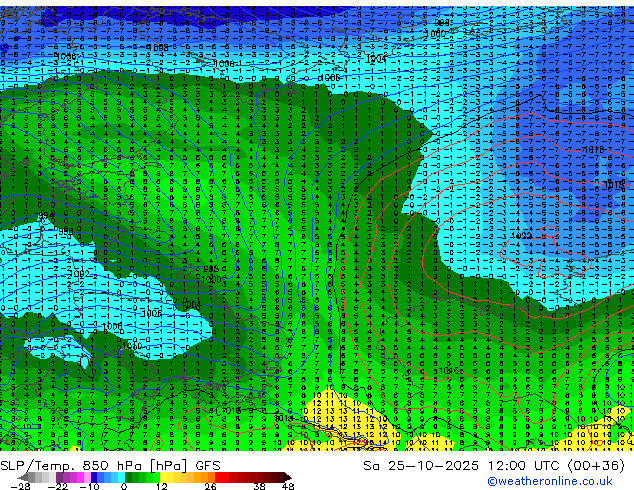
Task: Click the '-10' legend scale label
Action: coord(89,486)
